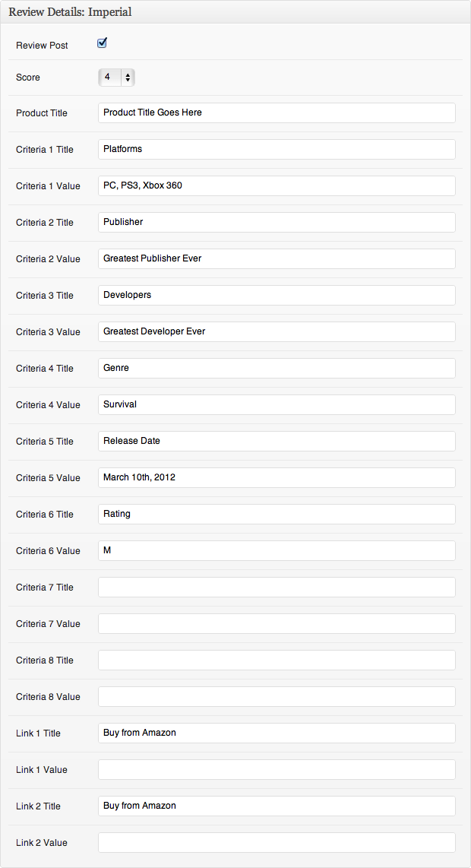The width and height of the screenshot is (471, 868).
Task: Select the Greatest Developer Ever field
Action: pos(277,332)
